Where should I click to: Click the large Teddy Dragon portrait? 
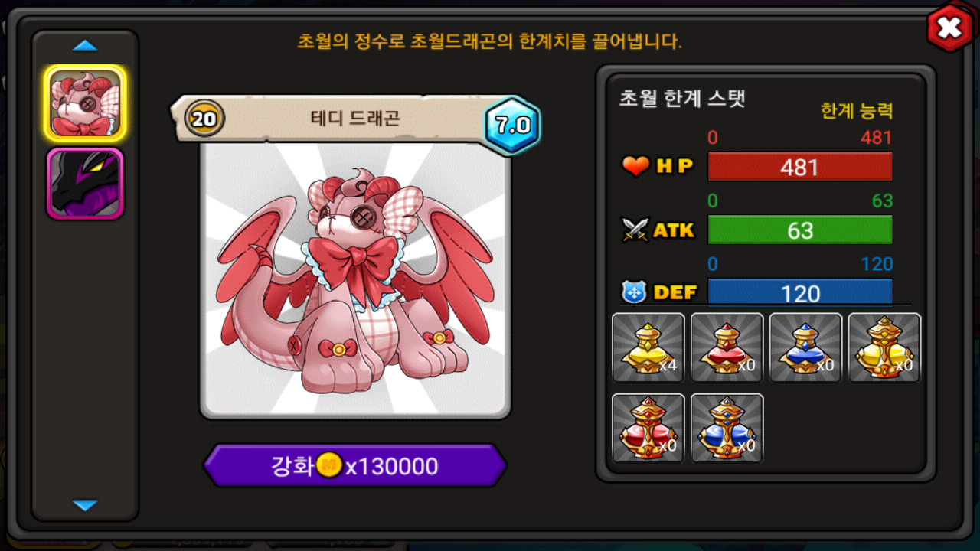click(x=355, y=279)
